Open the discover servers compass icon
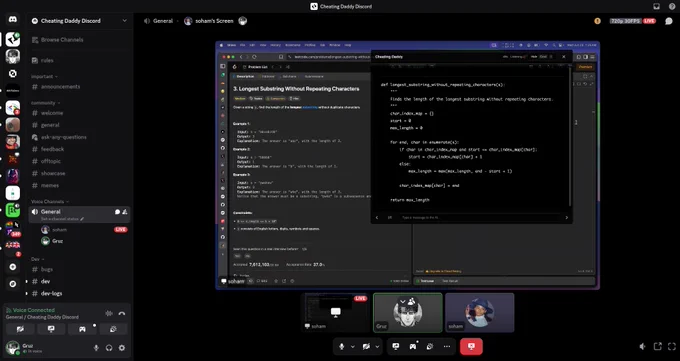Screen dimensions: 680x361 (13, 284)
